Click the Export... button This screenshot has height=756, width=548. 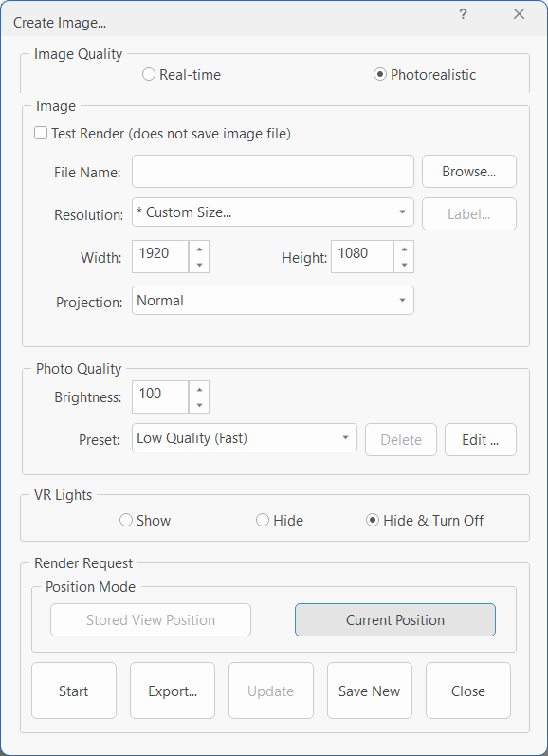click(173, 691)
